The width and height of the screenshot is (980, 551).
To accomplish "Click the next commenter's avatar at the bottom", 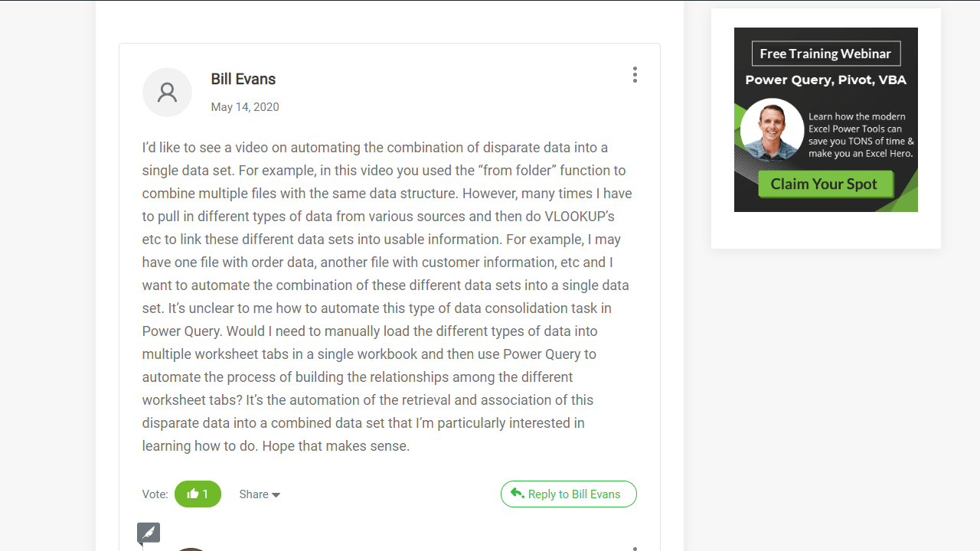I will pyautogui.click(x=190, y=548).
